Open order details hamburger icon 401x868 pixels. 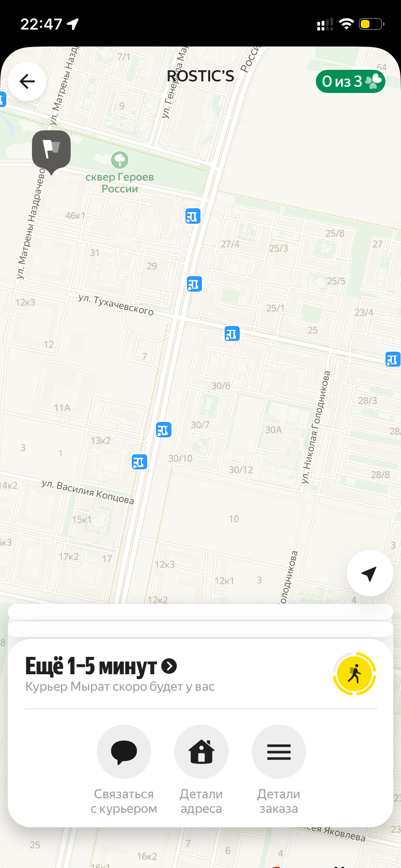point(279,752)
